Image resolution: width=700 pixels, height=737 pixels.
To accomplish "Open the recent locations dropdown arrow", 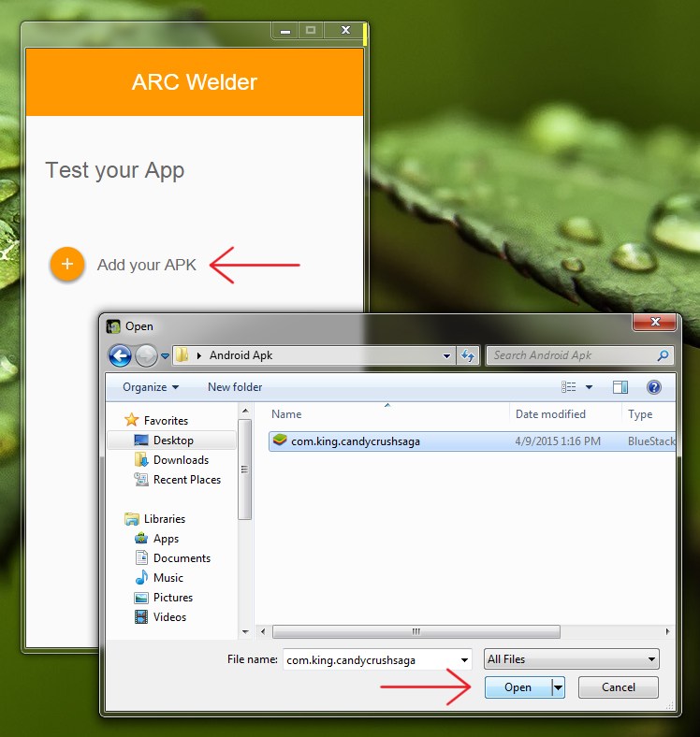I will pos(165,355).
